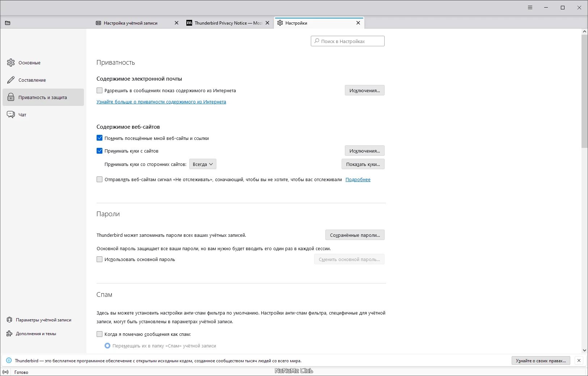Viewport: 588px width, 376px height.
Task: Open the Чат speech bubble icon
Action: (x=11, y=115)
